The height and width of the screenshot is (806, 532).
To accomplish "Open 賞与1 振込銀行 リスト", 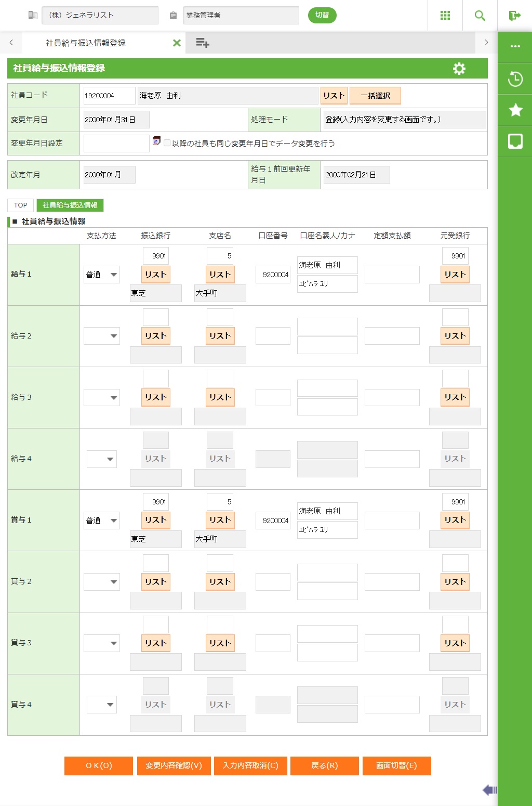I will tap(156, 520).
